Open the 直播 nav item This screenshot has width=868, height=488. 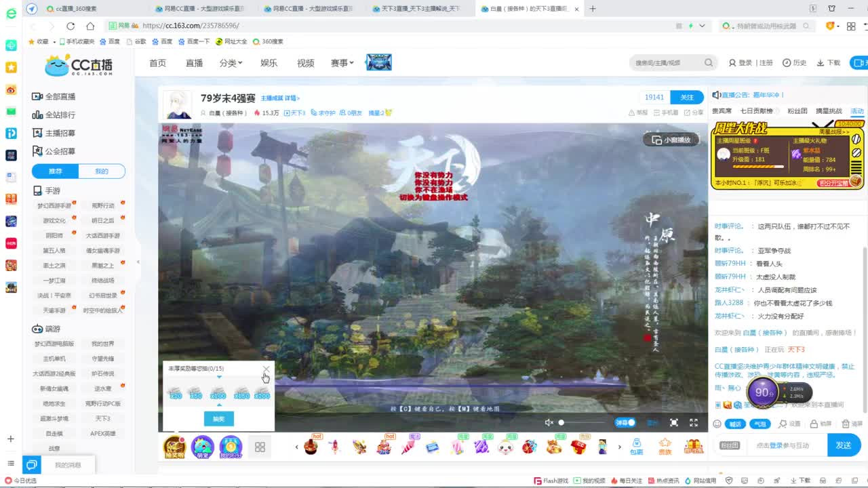point(194,62)
